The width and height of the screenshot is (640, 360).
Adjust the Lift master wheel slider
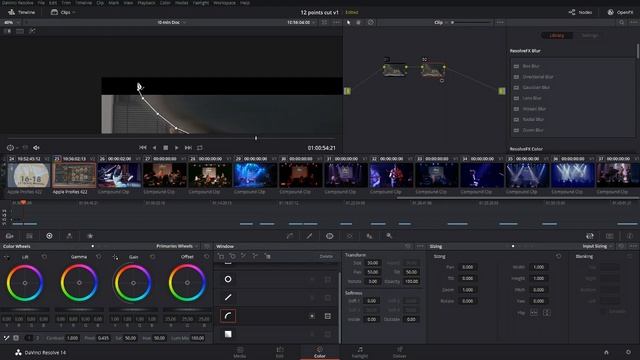click(25, 310)
